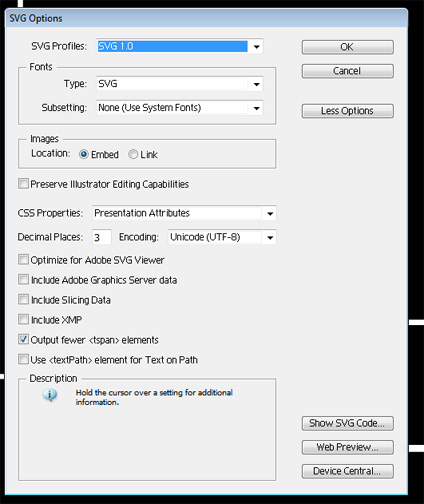
Task: Click the SVG 1.0 selected profile text
Action: [116, 46]
